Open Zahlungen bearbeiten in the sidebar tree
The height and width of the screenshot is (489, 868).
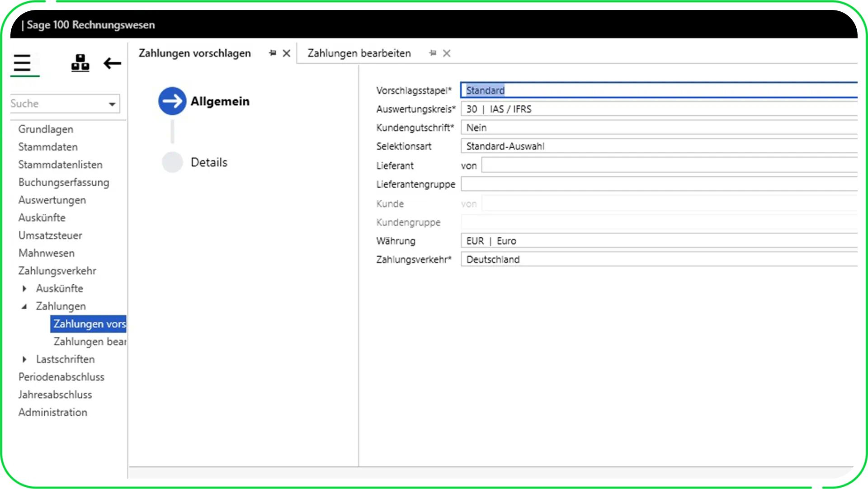[90, 342]
